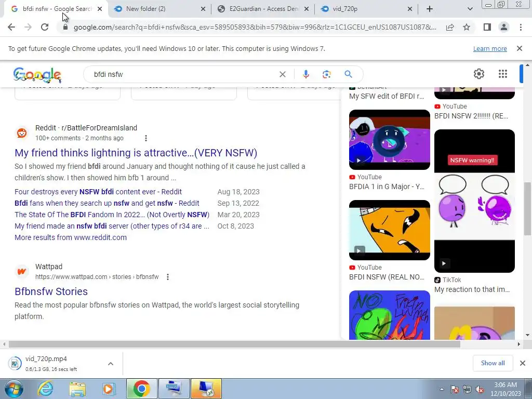The width and height of the screenshot is (532, 399).
Task: Dismiss the Chrome update notice bar
Action: [520, 48]
